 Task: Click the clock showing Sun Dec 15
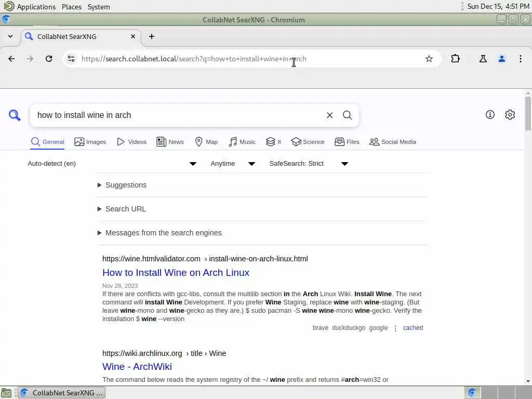[x=498, y=6]
